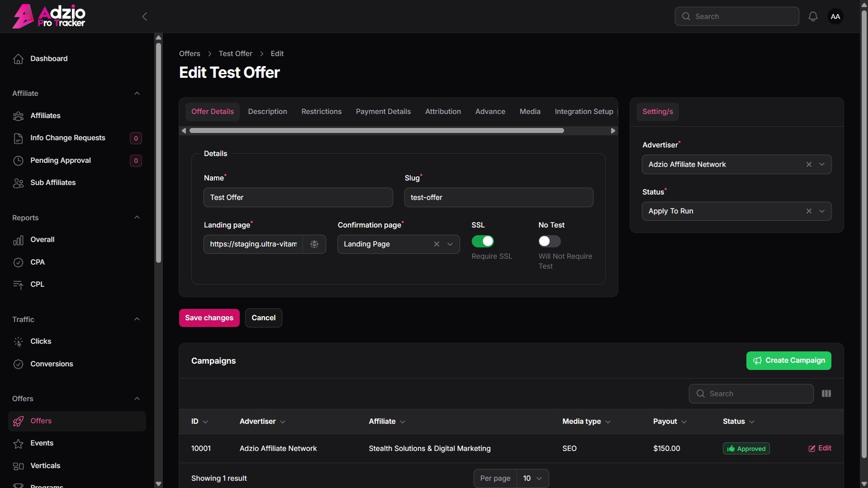Go to Test Offer breadcrumb
This screenshot has width=868, height=488.
(x=235, y=54)
